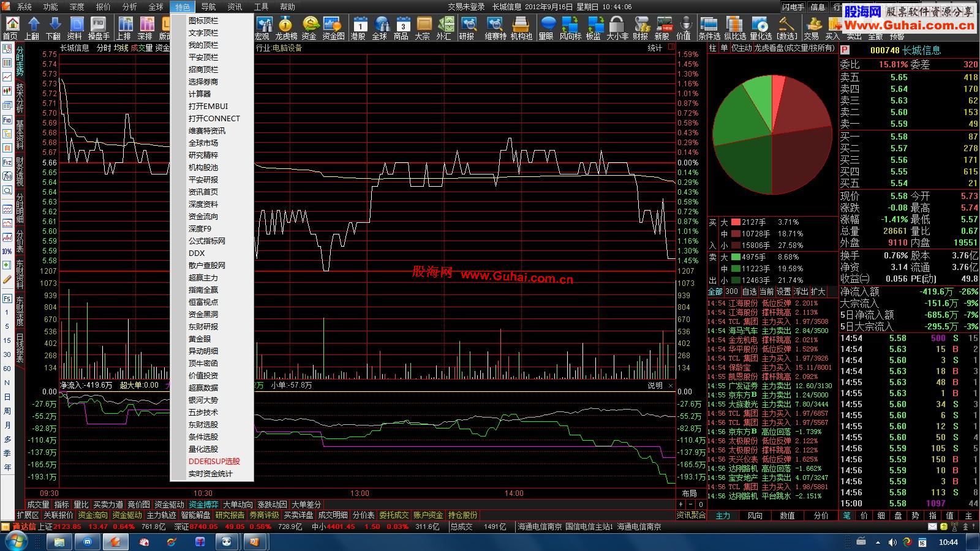Screen dimensions: 980x551
Task: Select the 资金搏弈 tab
Action: click(x=203, y=504)
